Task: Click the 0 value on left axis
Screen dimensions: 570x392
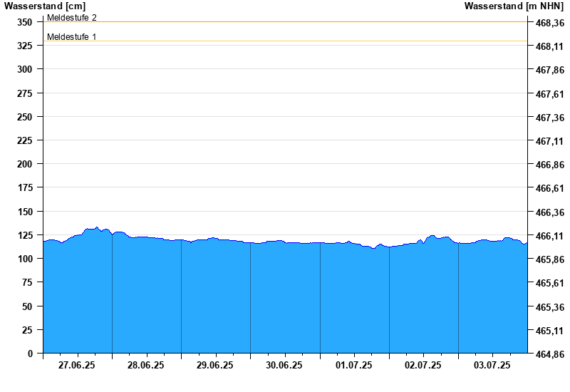Action: pos(30,354)
